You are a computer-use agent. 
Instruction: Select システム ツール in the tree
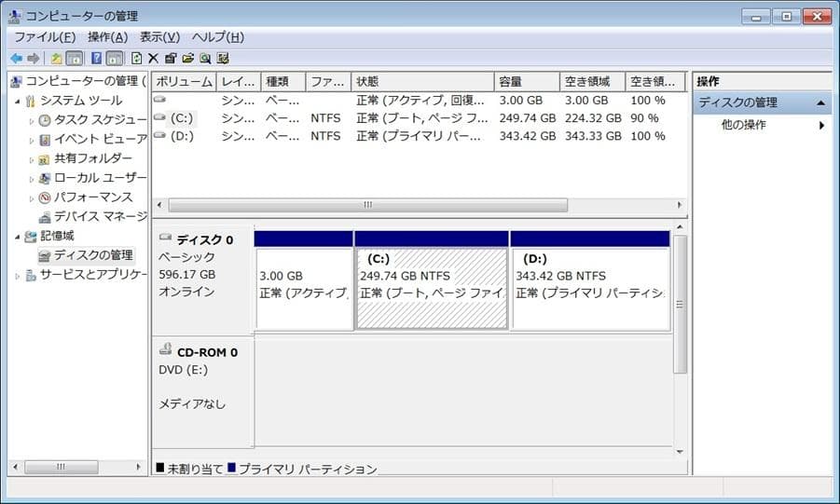pos(81,101)
